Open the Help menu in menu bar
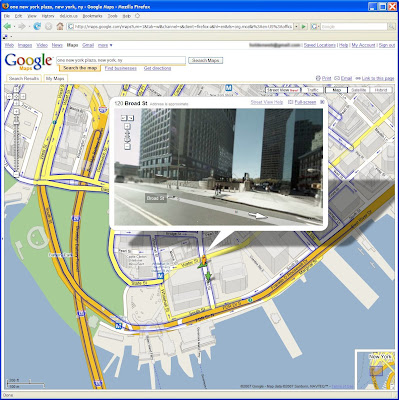399x400 pixels. (127, 16)
